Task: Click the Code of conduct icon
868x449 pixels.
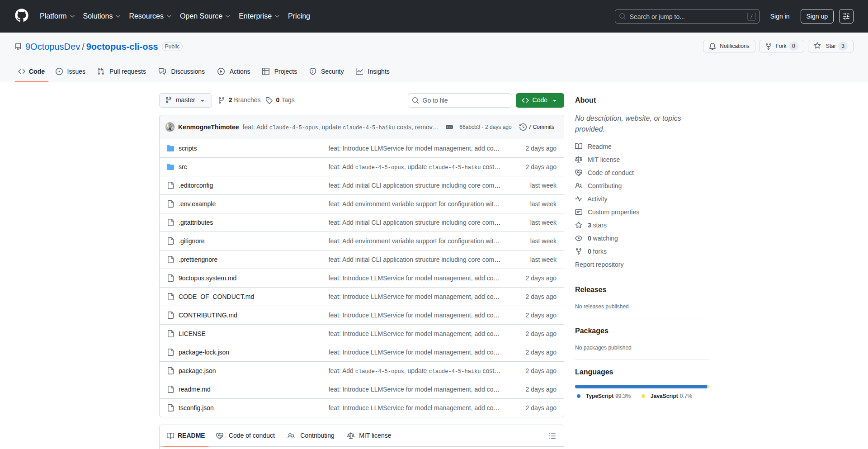Action: click(x=579, y=173)
